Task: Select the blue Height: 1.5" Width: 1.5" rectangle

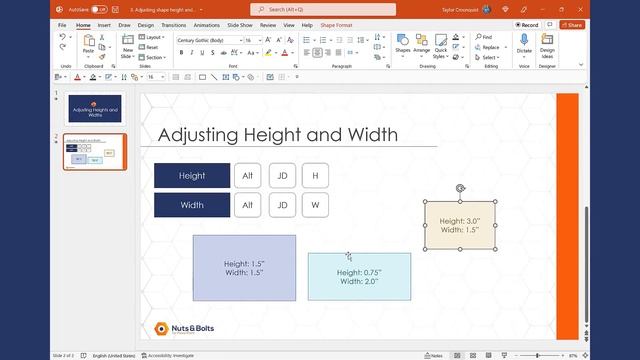Action: [x=244, y=268]
